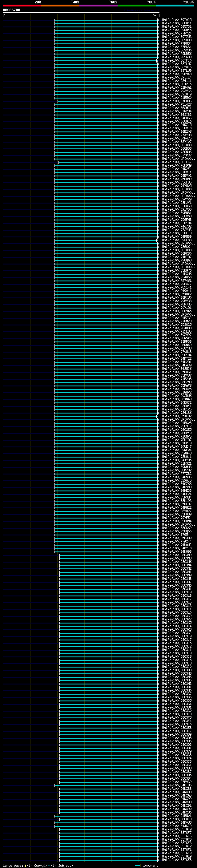Open hit UniRef100_O65731
Viewport: 197px width, 868px height.
coord(176,26)
